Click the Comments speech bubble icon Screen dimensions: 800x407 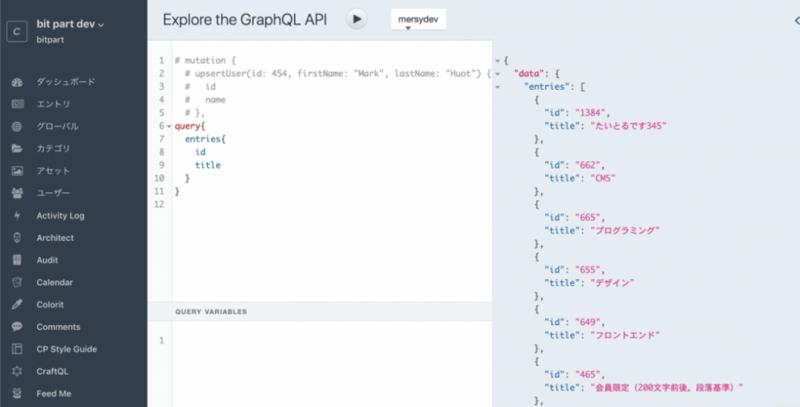[x=17, y=327]
